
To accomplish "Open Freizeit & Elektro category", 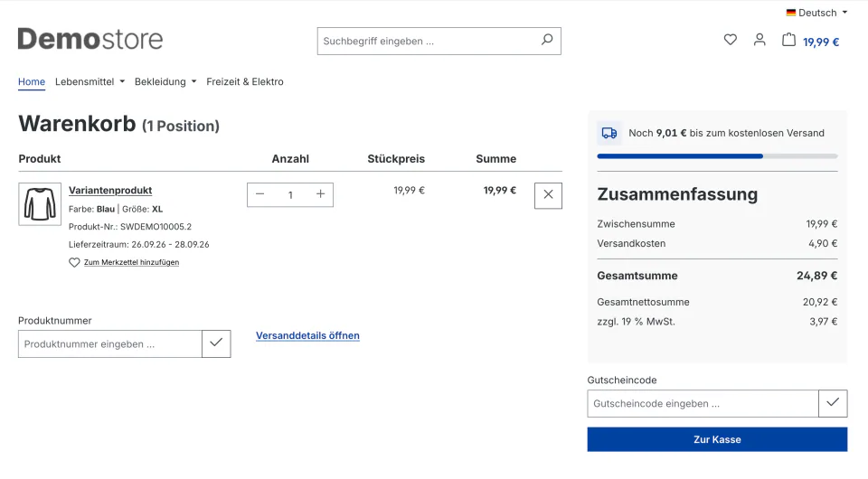I will pos(245,82).
